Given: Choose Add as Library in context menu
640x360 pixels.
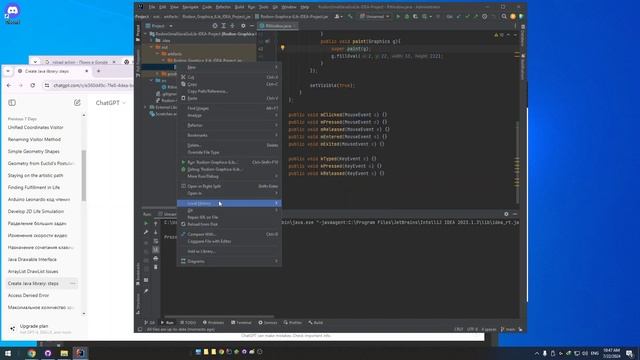Looking at the screenshot, I should [x=229, y=251].
